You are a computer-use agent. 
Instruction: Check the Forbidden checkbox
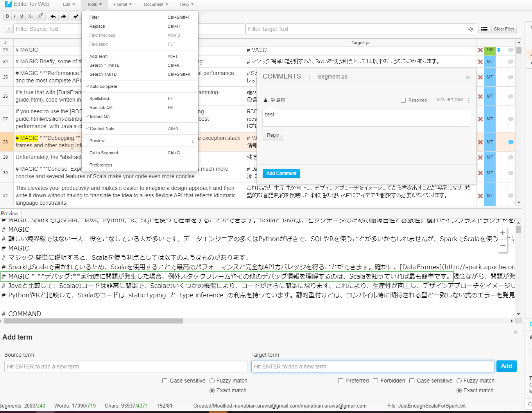pos(375,381)
